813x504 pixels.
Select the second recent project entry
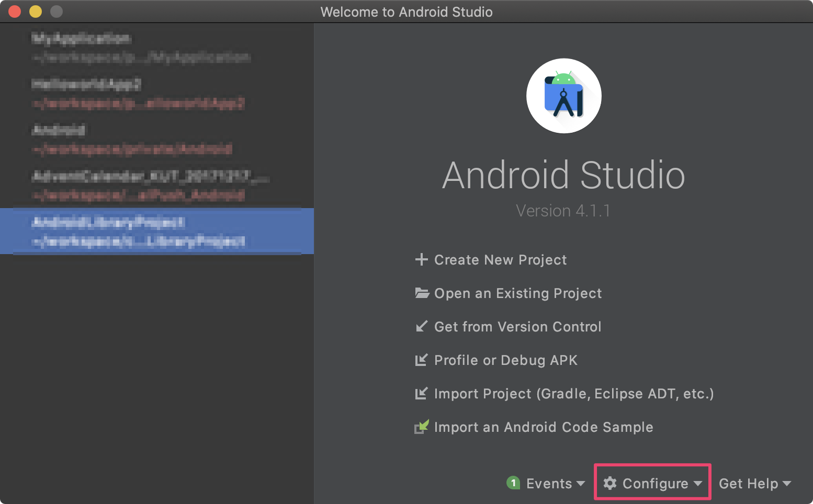(x=157, y=93)
